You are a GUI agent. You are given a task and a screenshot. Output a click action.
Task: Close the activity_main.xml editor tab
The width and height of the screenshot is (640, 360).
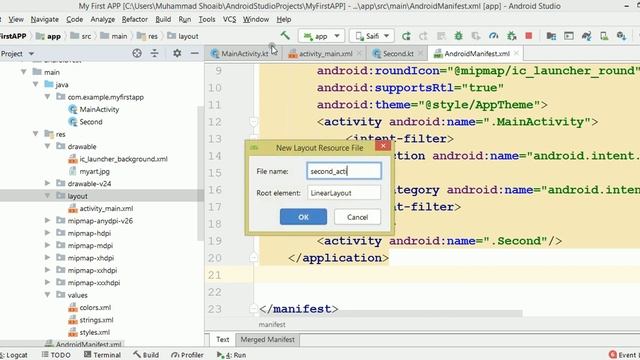click(x=359, y=53)
